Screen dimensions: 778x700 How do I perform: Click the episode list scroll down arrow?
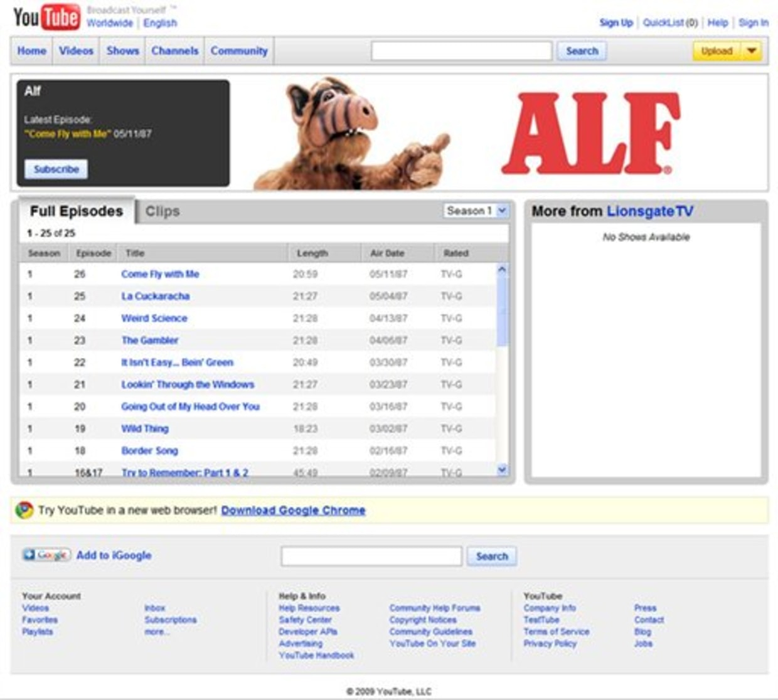pyautogui.click(x=501, y=470)
